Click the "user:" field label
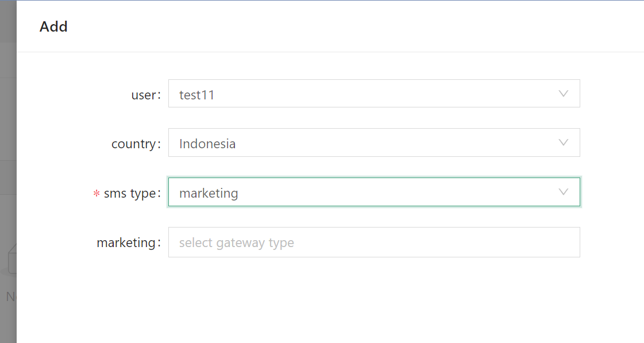Screen dimensions: 644x343 pyautogui.click(x=145, y=95)
